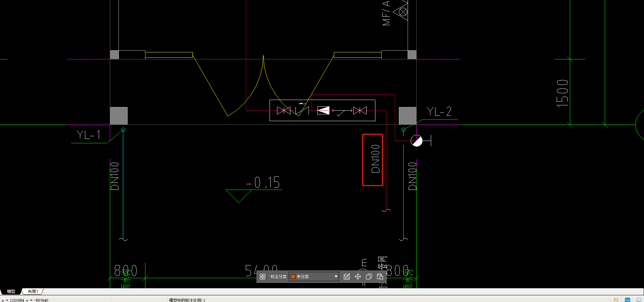Switch to the 布局1 layout tab
The image size is (644, 302).
[33, 291]
